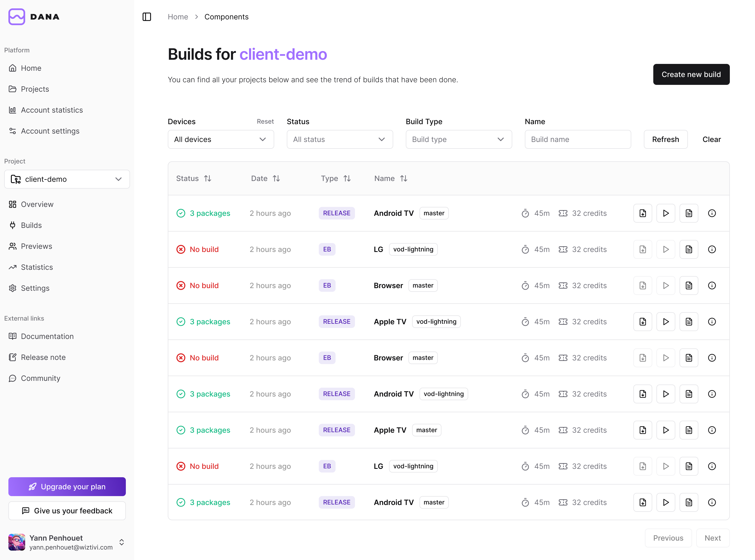Open the Previews panel
This screenshot has height=560, width=755.
[x=36, y=246]
